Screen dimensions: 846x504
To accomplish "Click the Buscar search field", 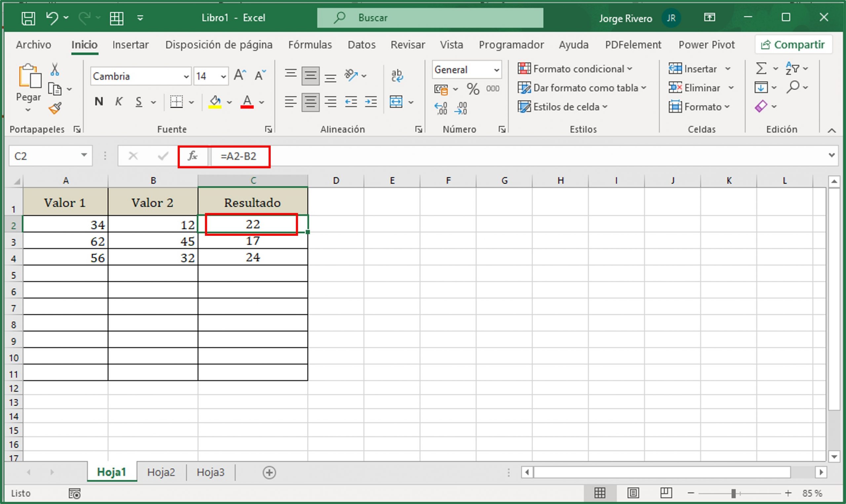I will [430, 18].
